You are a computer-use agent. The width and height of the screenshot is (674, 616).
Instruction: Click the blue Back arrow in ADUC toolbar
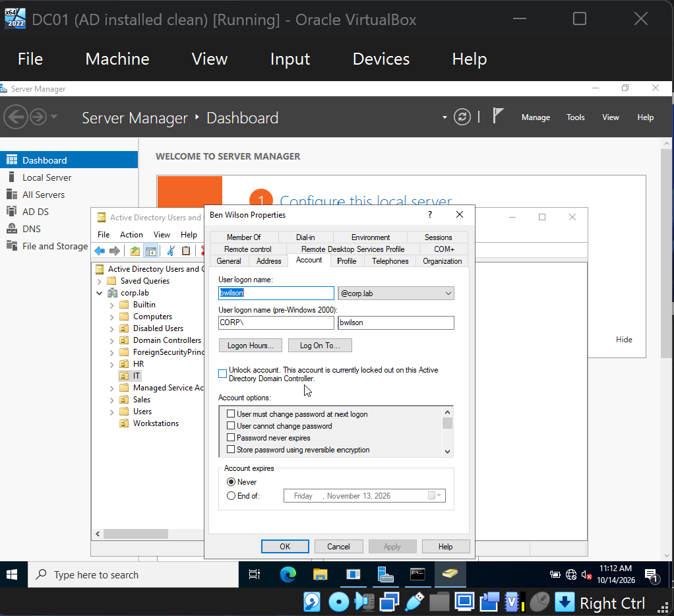[100, 251]
